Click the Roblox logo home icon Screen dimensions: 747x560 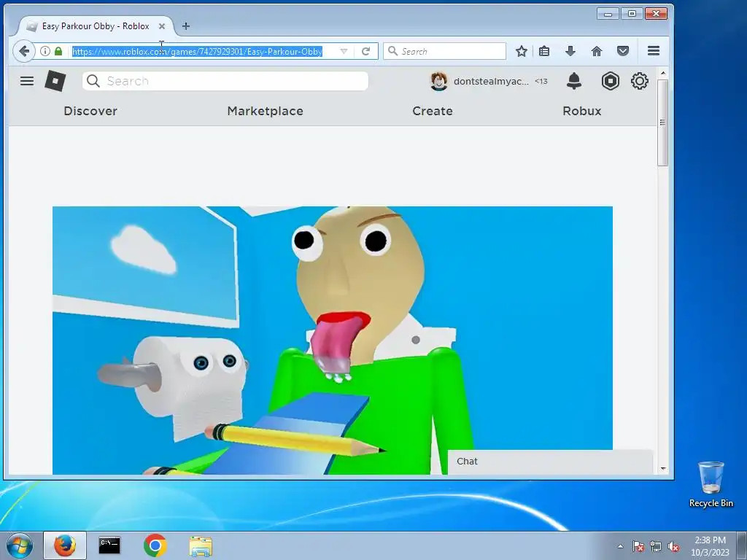tap(55, 81)
